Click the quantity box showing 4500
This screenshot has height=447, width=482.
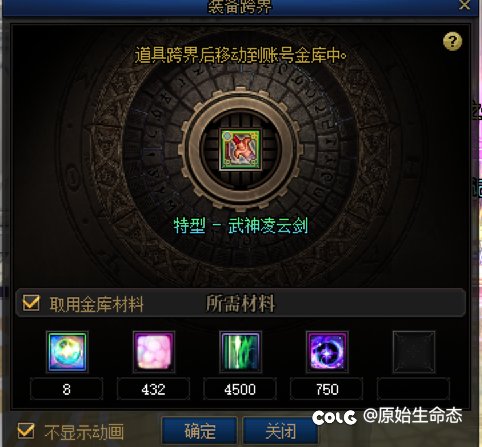240,389
